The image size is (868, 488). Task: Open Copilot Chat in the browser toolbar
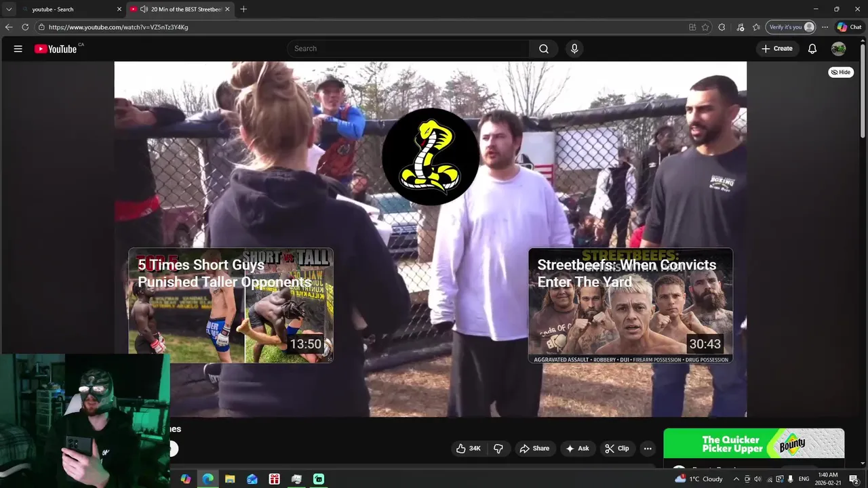coord(849,27)
